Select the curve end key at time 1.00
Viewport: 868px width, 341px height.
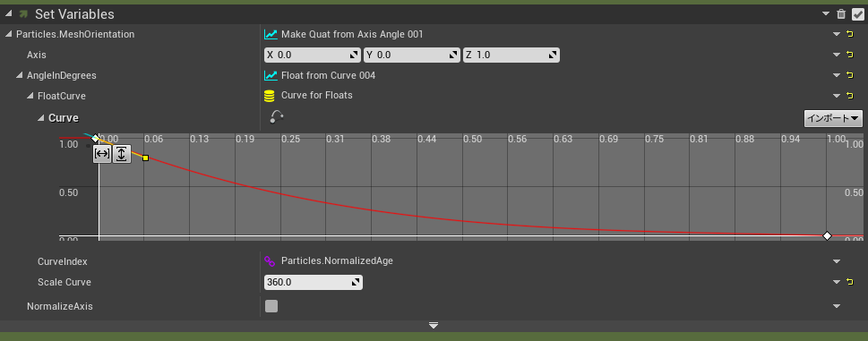pyautogui.click(x=827, y=236)
